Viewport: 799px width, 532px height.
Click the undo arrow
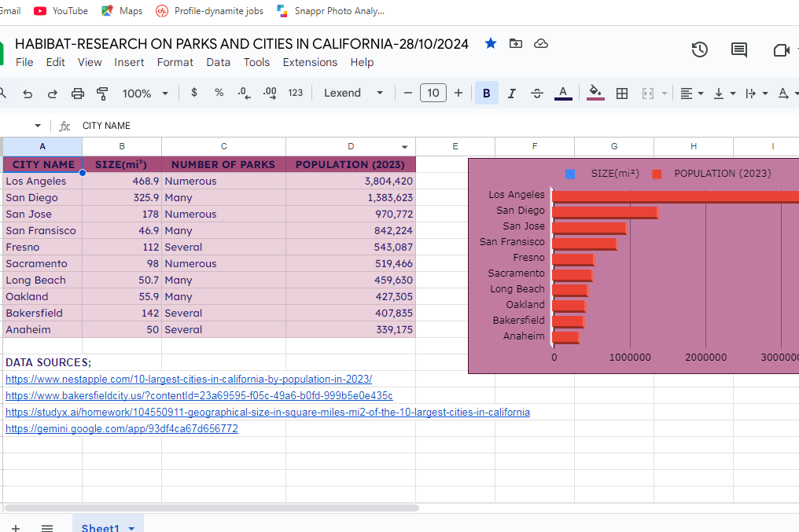(x=28, y=94)
